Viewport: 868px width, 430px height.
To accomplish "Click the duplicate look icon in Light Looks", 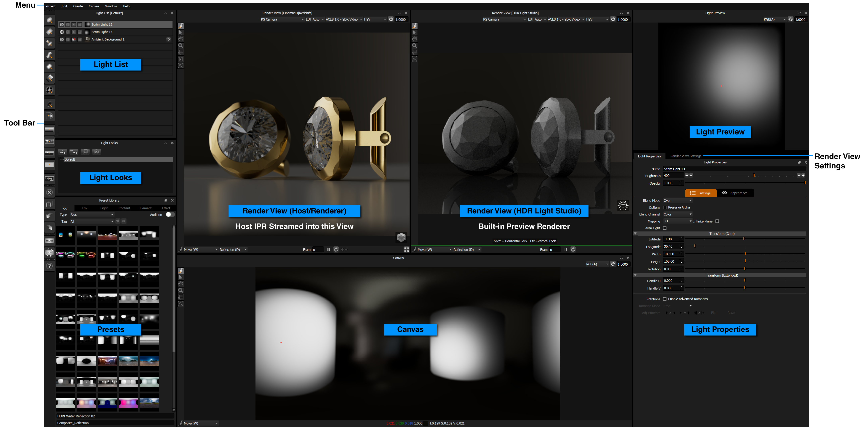I will pyautogui.click(x=85, y=152).
